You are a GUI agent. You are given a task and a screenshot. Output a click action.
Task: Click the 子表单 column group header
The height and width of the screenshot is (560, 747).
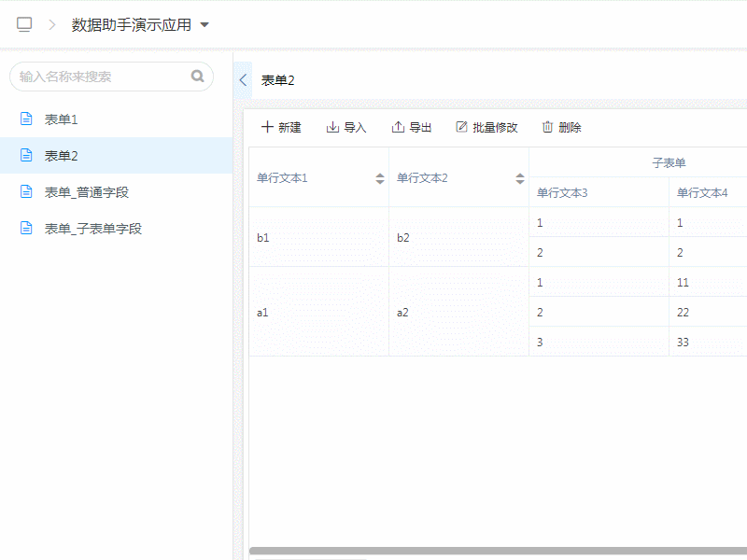point(669,162)
